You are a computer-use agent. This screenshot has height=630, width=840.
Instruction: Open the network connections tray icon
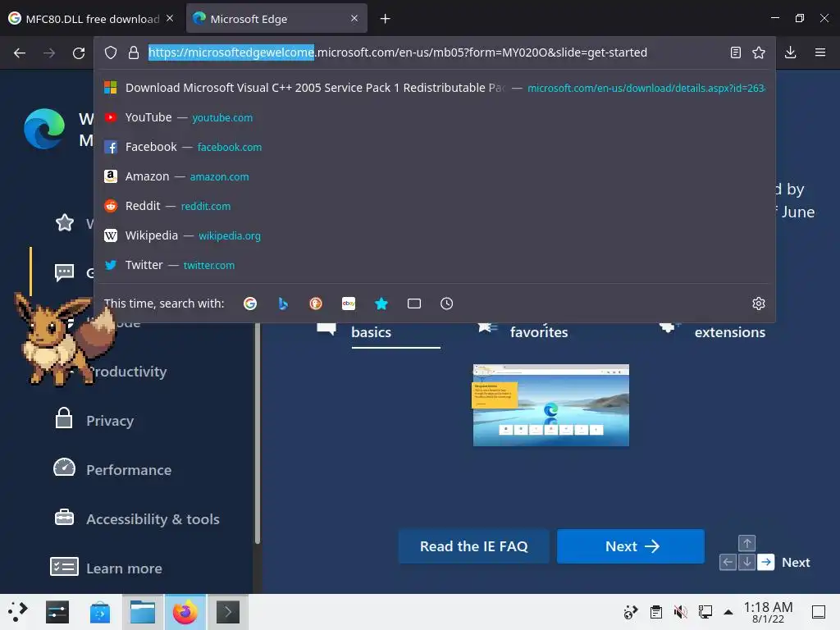(x=705, y=612)
